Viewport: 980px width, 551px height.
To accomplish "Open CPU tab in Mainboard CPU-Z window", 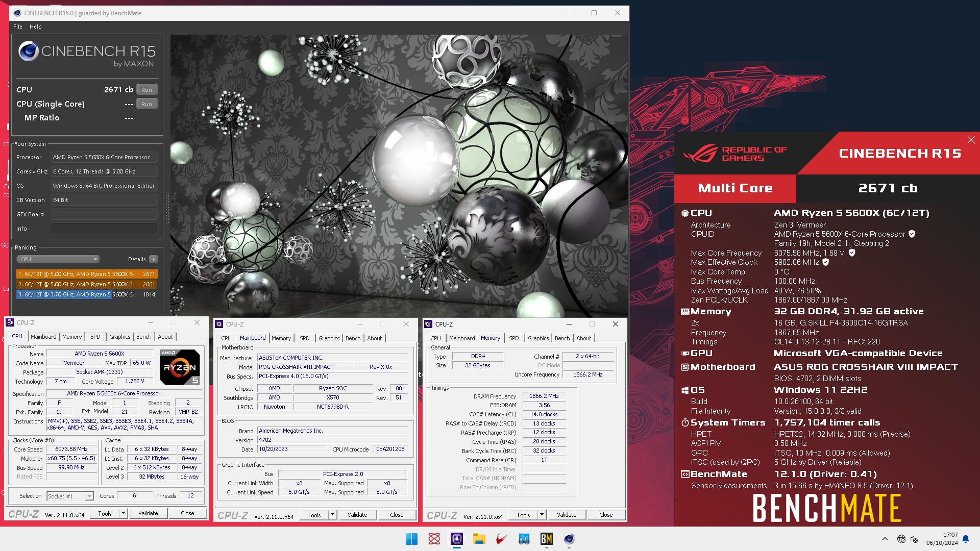I will 227,338.
